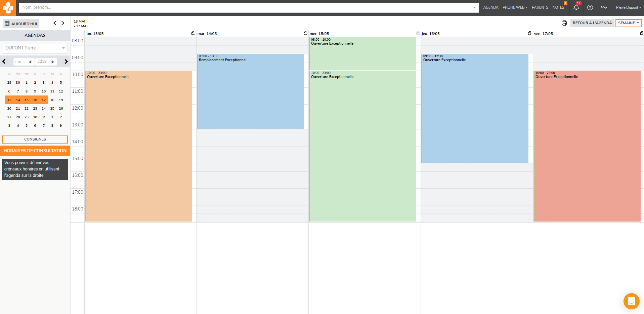Open the SEMAINE view dropdown
Viewport: 644px width, 314px height.
[628, 23]
